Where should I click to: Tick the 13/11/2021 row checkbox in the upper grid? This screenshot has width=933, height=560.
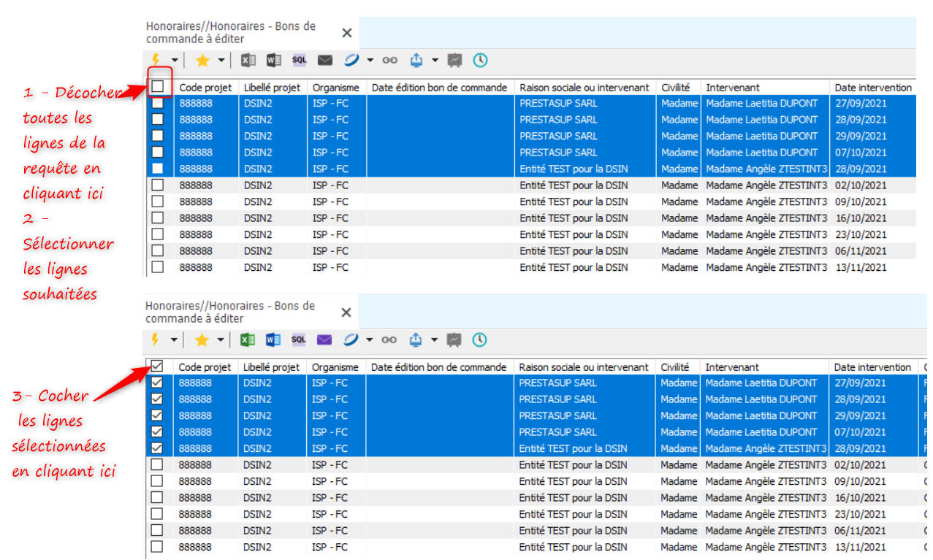point(158,267)
